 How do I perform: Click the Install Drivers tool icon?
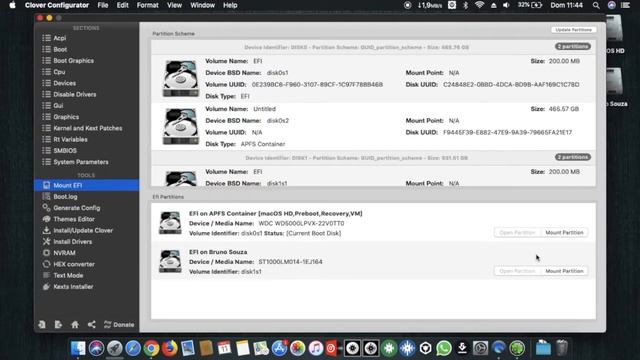[47, 242]
